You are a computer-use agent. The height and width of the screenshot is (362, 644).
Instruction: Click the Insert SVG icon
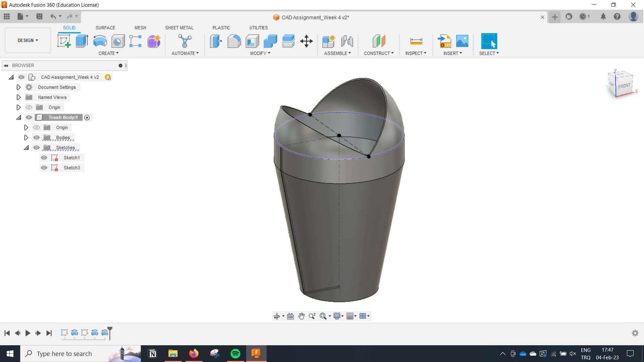[x=444, y=41]
